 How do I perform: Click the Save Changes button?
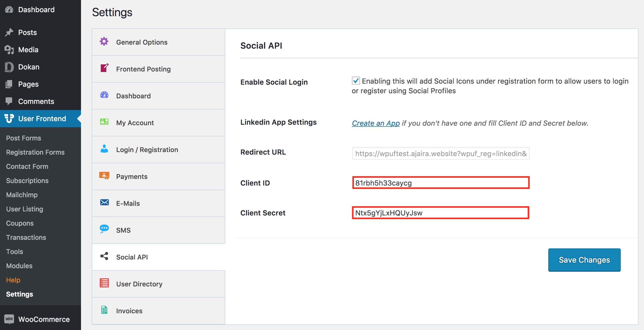[x=584, y=260]
